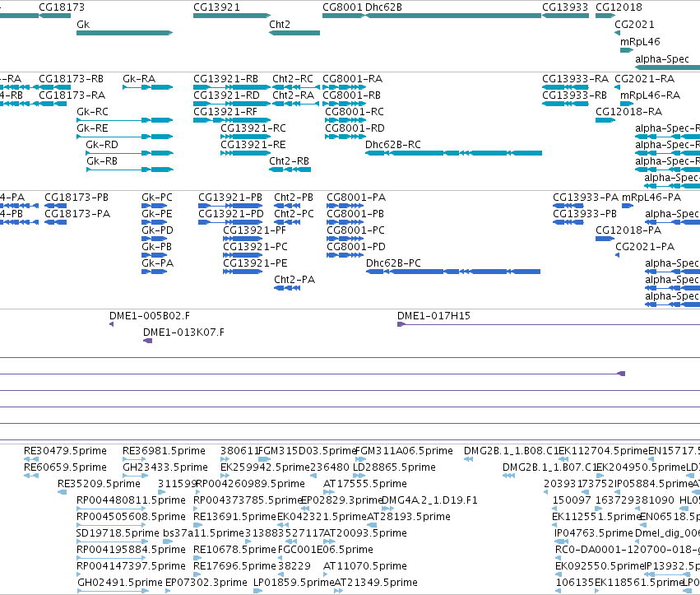Click EST DMG2B.1_1.B08.C1

[x=468, y=460]
